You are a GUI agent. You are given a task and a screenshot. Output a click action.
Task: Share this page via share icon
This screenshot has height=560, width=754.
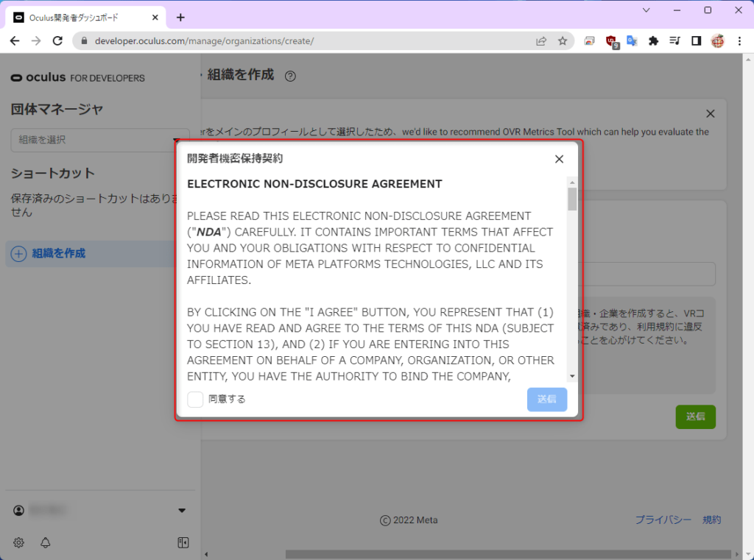point(541,41)
